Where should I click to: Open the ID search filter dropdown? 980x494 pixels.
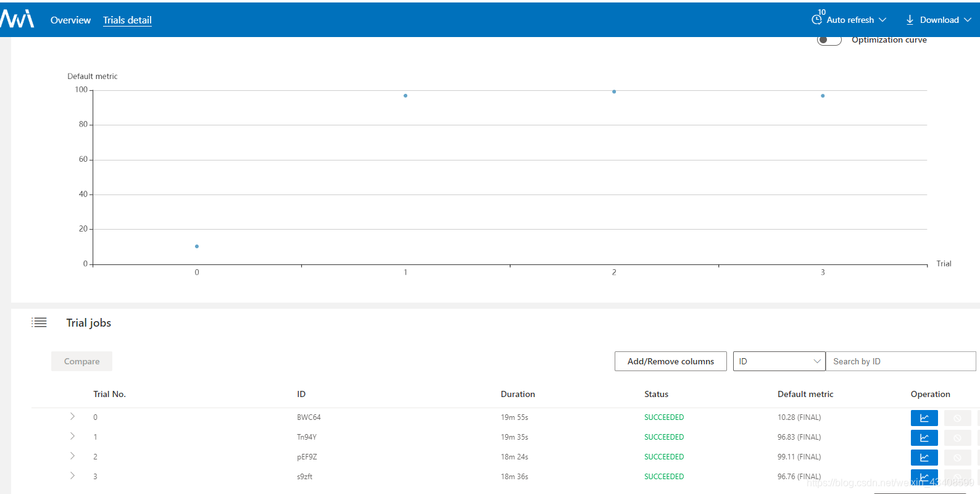779,361
